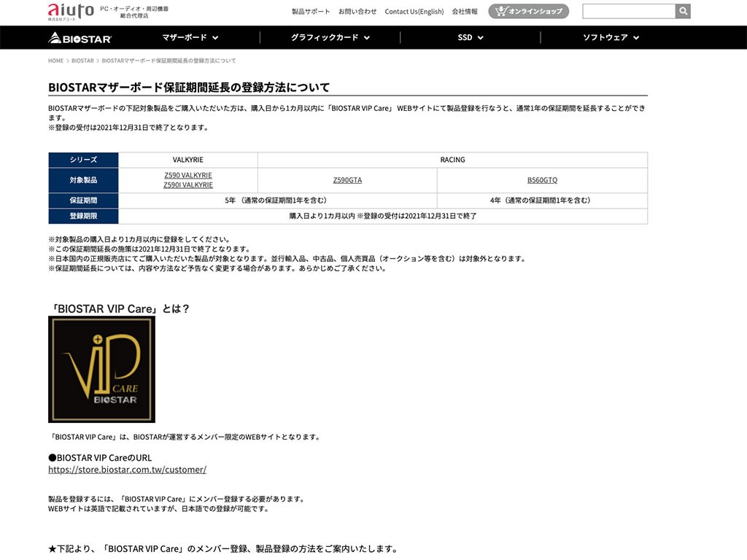Click the 「BIOSTAR VIP Care」とは？ heading

(x=119, y=309)
